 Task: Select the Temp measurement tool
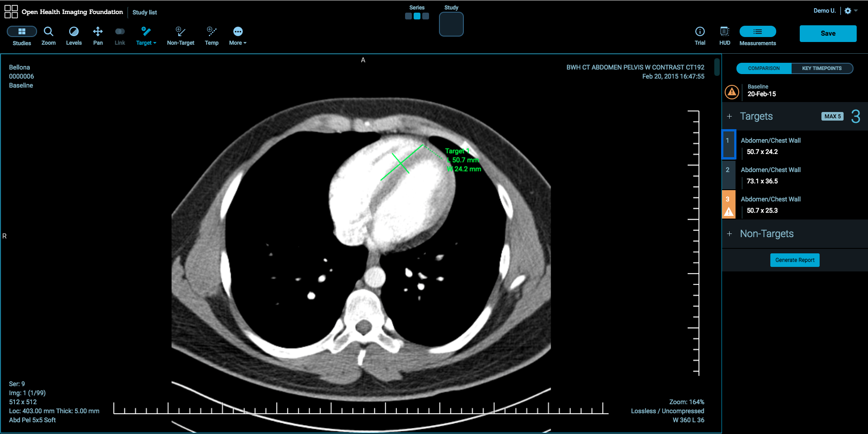pyautogui.click(x=211, y=35)
